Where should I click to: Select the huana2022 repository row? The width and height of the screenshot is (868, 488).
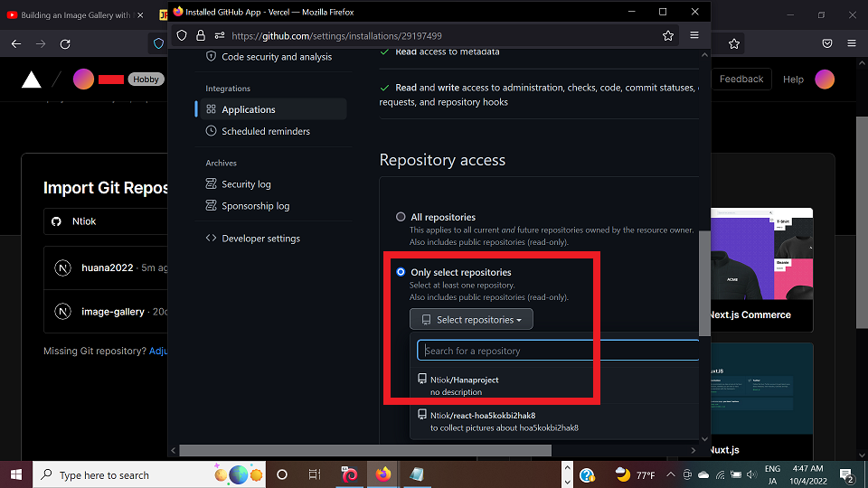pos(106,267)
